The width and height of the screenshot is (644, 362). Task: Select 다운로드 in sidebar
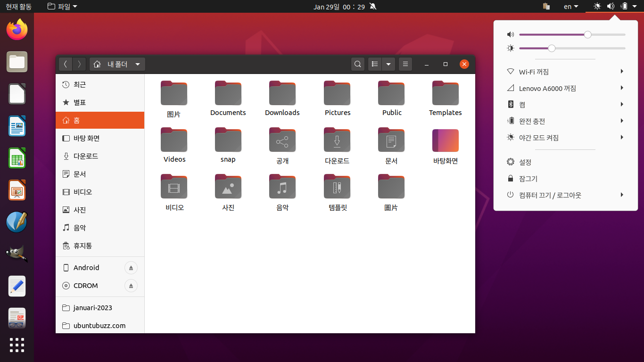[100, 156]
